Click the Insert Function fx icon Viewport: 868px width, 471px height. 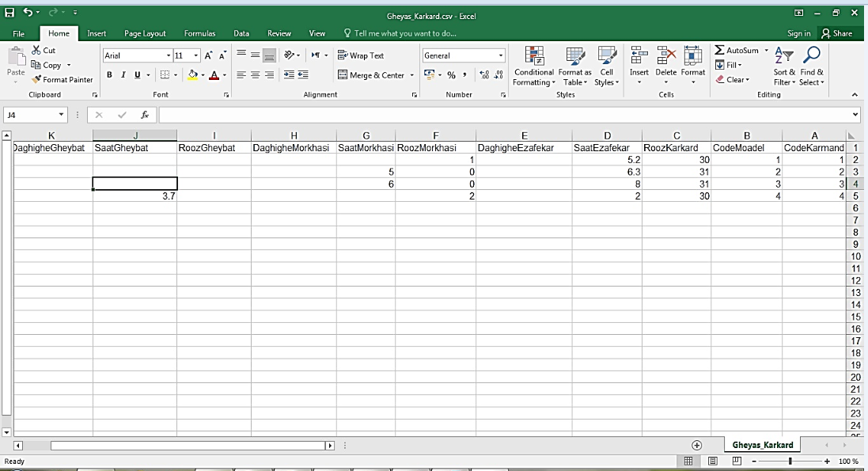[x=145, y=115]
